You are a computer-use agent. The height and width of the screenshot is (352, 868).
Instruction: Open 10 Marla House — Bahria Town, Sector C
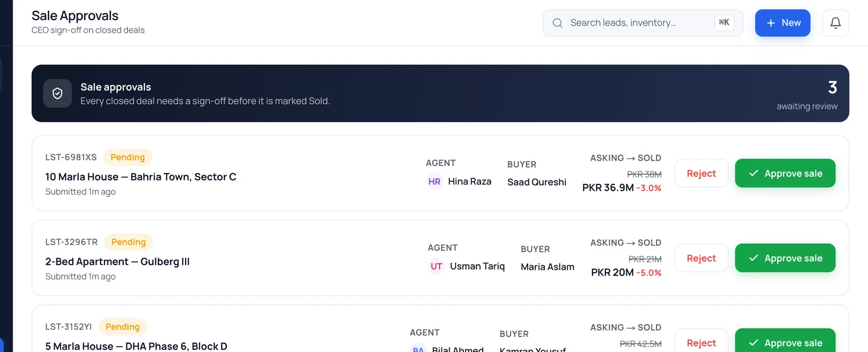[141, 177]
